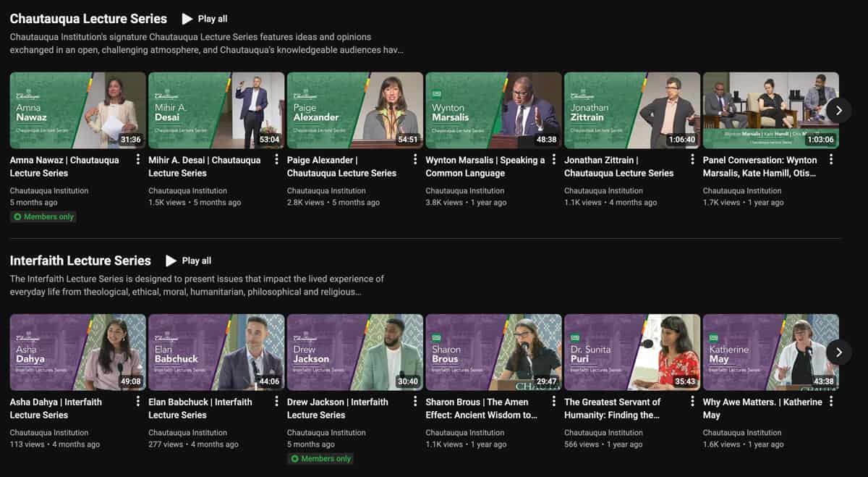Image resolution: width=868 pixels, height=477 pixels.
Task: Click Members only badge under Drew Jackson video
Action: [x=320, y=458]
